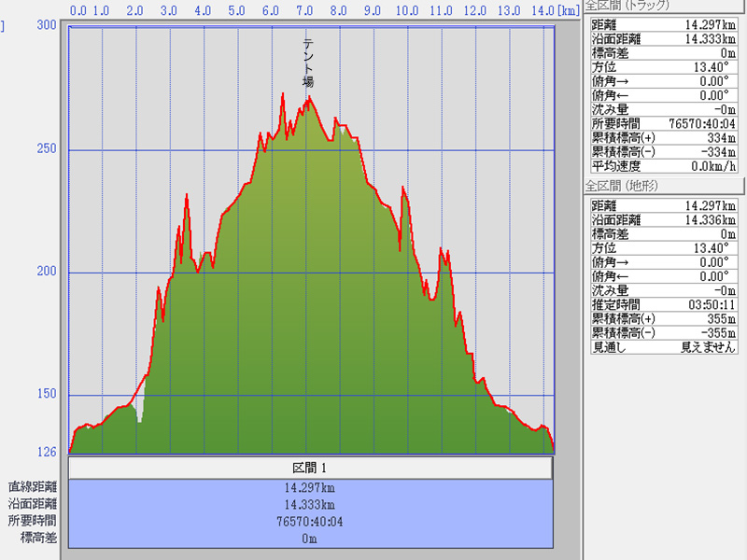
Task: Select the 区間 1 section header bar
Action: (x=310, y=468)
